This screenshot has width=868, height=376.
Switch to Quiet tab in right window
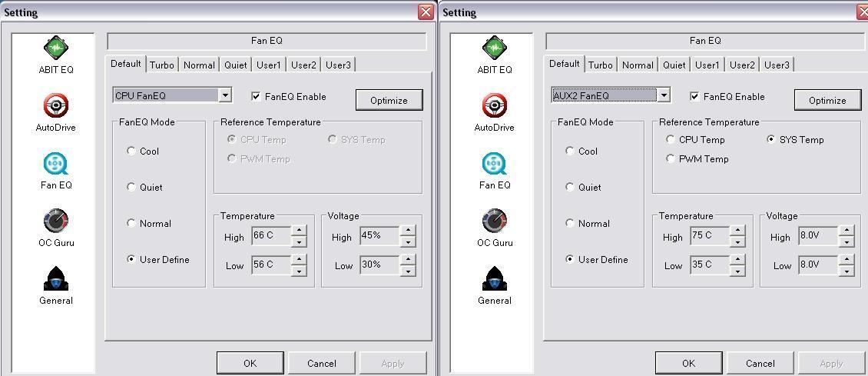coord(674,65)
